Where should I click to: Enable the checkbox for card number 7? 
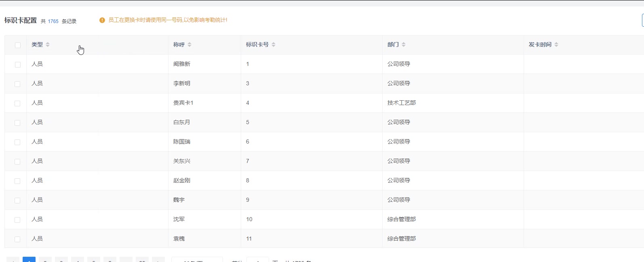(18, 162)
